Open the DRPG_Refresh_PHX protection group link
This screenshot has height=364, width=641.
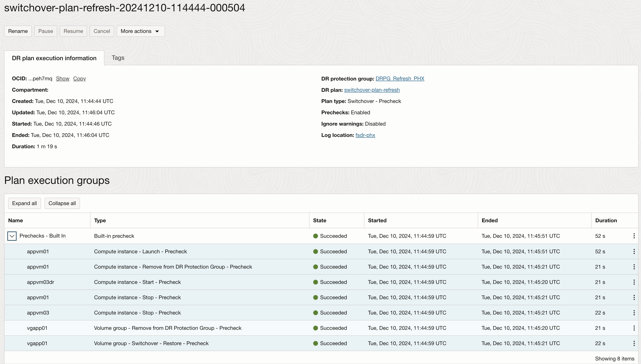point(400,78)
